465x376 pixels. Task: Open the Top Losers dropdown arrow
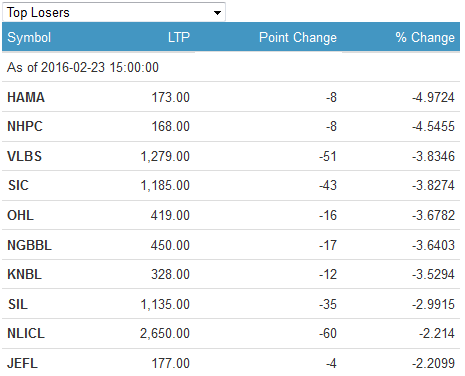[217, 13]
